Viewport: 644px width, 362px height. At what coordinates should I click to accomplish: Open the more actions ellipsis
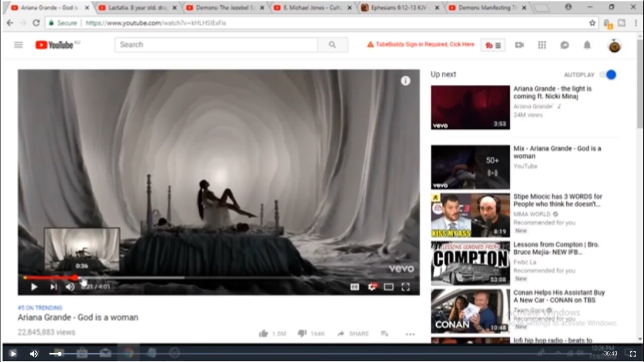pos(410,334)
